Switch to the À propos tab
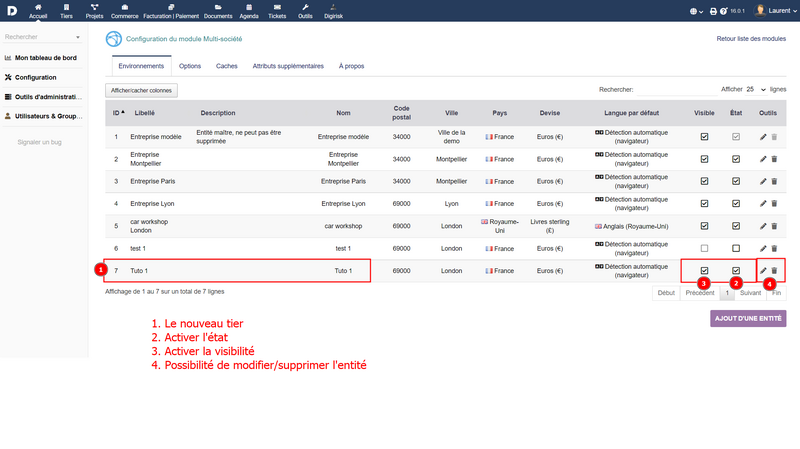Screen dimensions: 800x449 (x=352, y=66)
